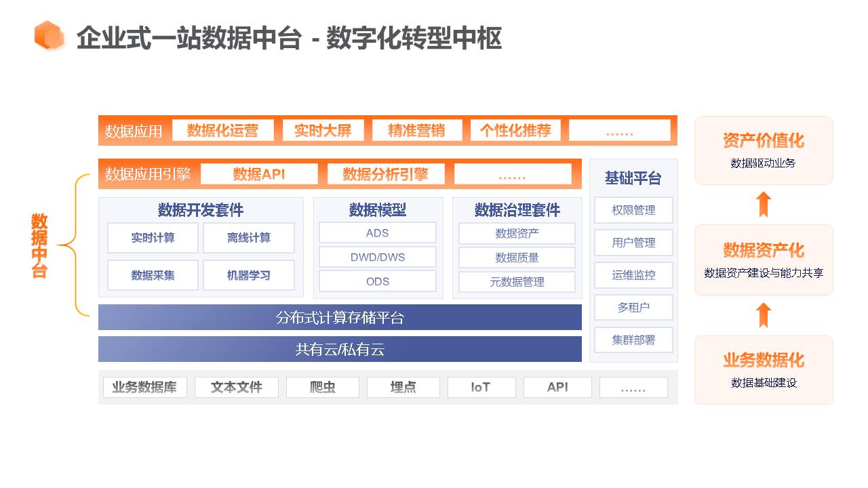The width and height of the screenshot is (868, 488).
Task: Click the 数据模型 heading
Action: [x=378, y=210]
